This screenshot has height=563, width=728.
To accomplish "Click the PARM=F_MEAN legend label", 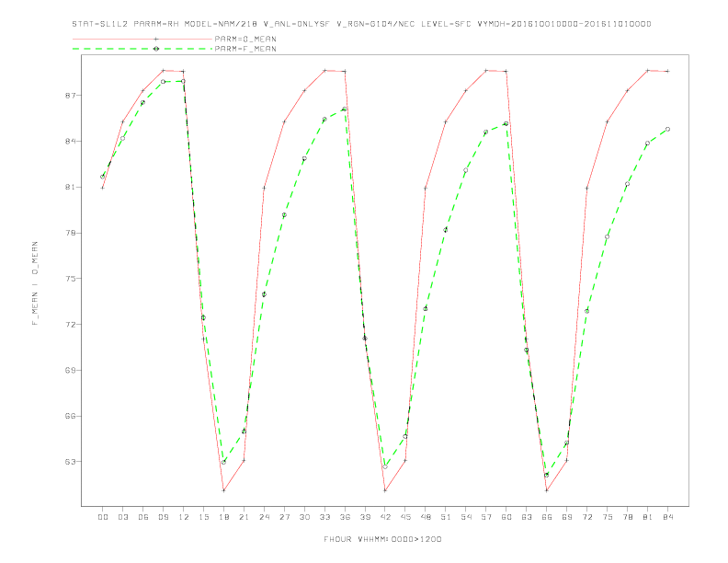I will point(245,49).
